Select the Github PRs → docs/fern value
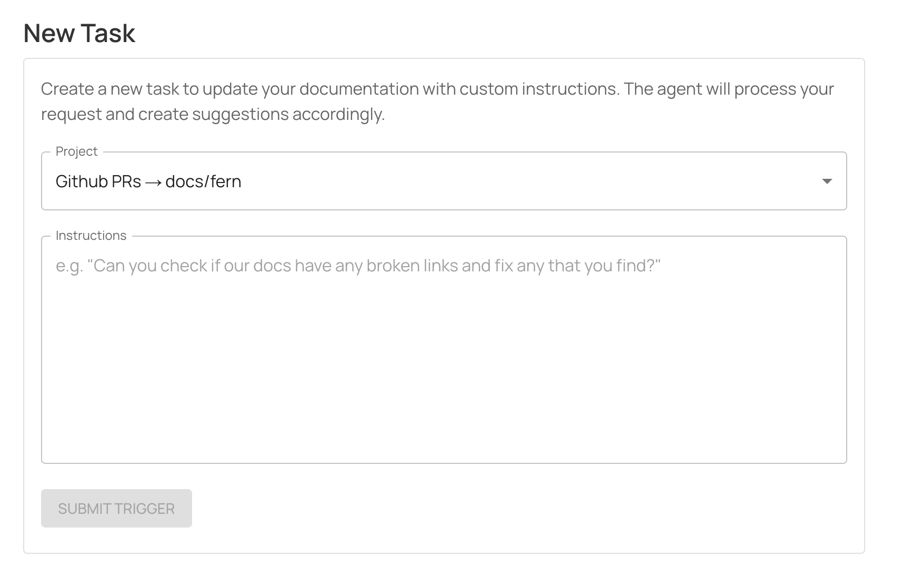 pos(148,181)
